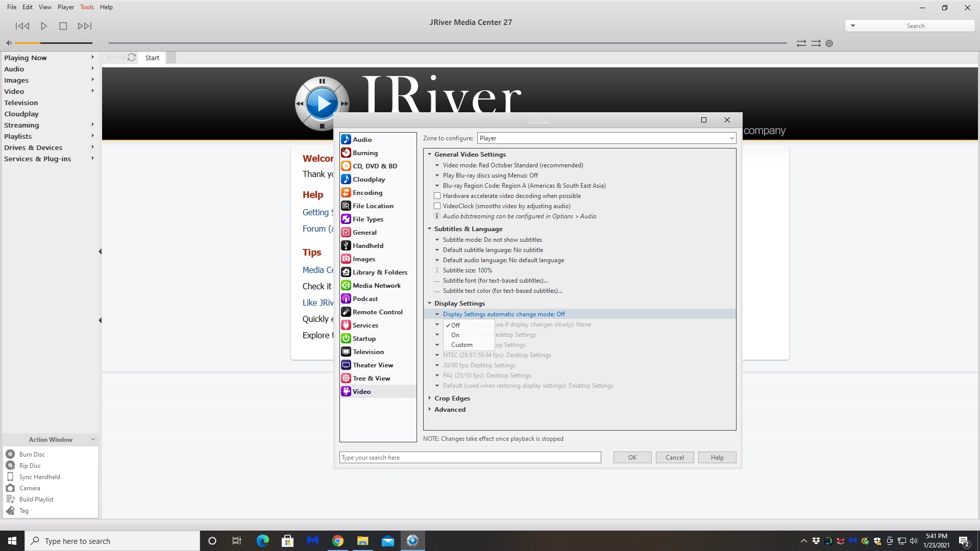Choose On from the display mode popup

pyautogui.click(x=469, y=335)
